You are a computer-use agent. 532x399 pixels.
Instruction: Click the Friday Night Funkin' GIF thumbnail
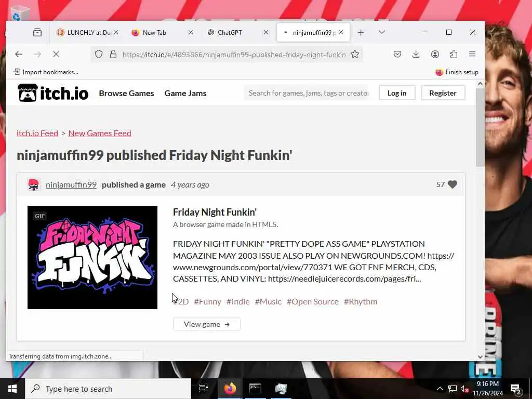click(x=92, y=258)
